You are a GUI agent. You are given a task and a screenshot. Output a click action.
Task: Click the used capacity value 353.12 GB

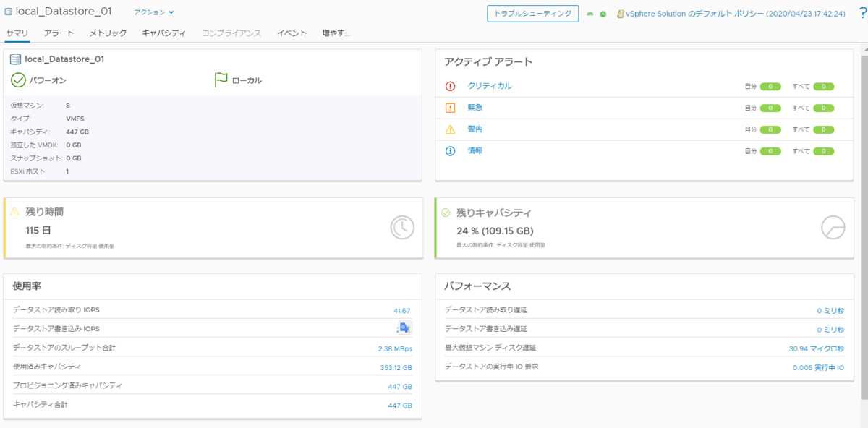click(x=396, y=367)
